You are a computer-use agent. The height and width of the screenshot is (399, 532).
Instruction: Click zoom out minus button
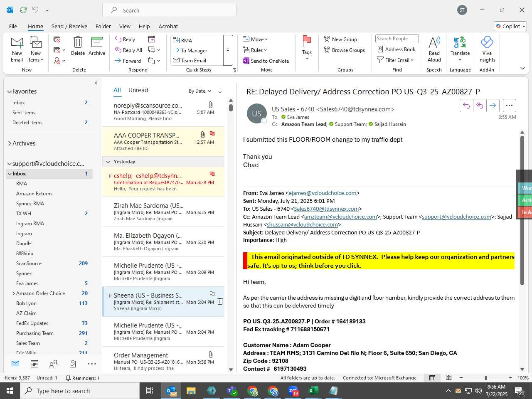tap(461, 378)
